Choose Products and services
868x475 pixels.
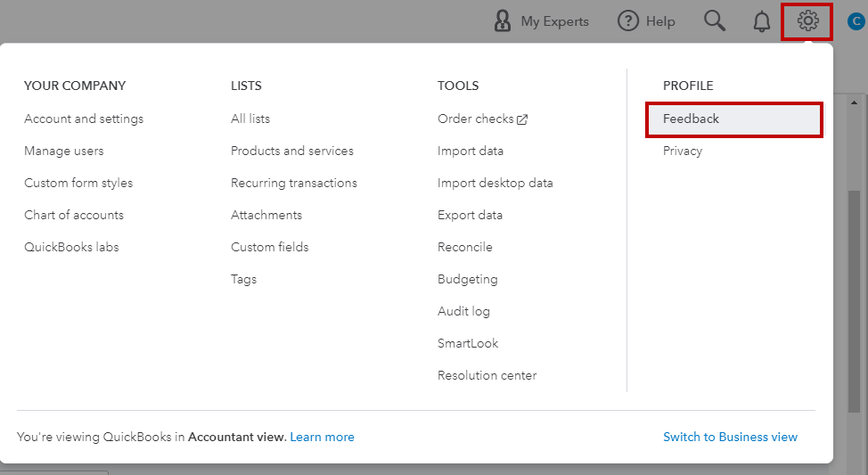pos(292,151)
